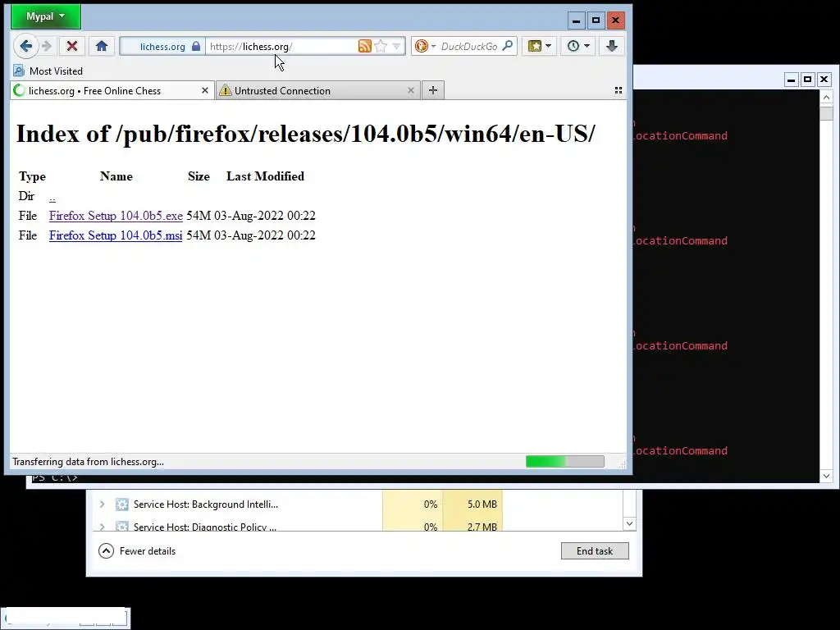
Task: Expand Service Host: Diagnostic Policy row
Action: (102, 527)
